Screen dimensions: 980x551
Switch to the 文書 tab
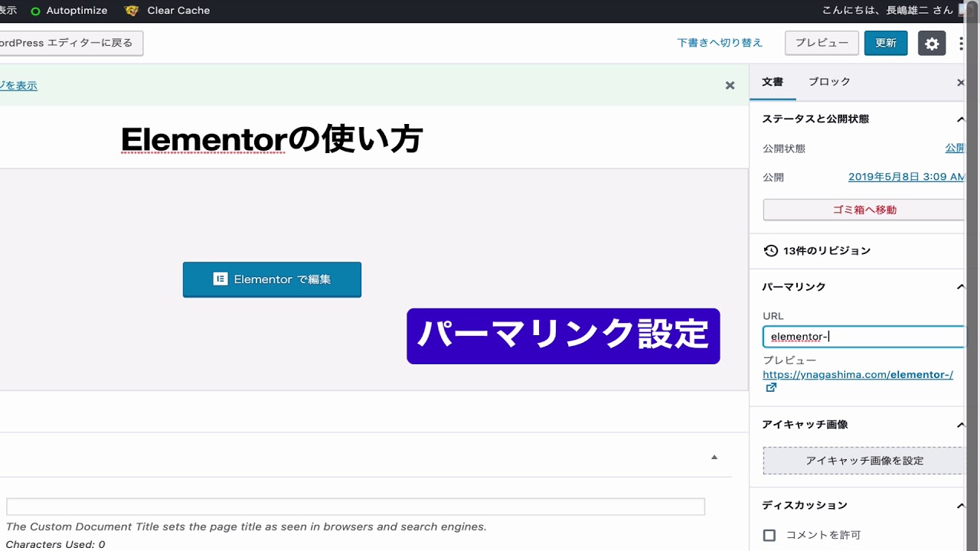coord(773,82)
